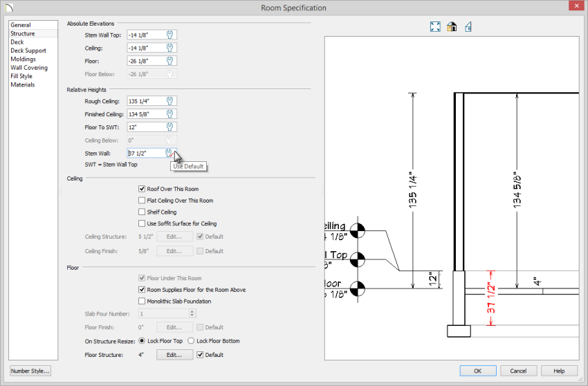The height and width of the screenshot is (386, 588).
Task: Click the wrench icon for Rough Ceiling
Action: (x=170, y=101)
